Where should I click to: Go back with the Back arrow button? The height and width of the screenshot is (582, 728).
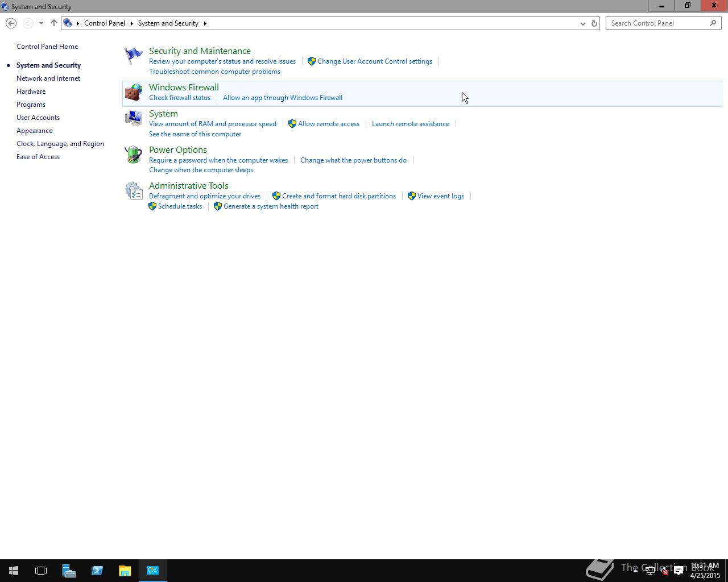coord(11,23)
